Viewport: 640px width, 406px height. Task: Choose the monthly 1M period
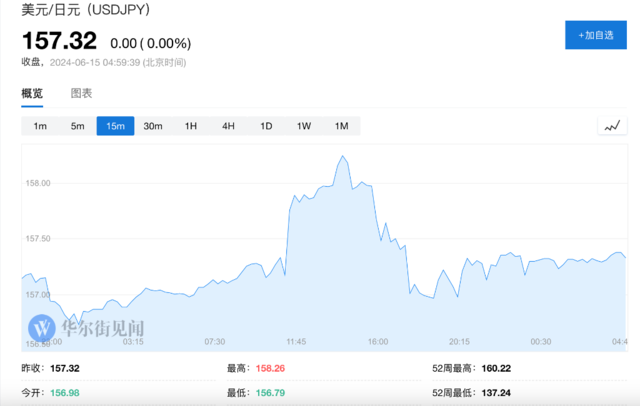tap(341, 126)
